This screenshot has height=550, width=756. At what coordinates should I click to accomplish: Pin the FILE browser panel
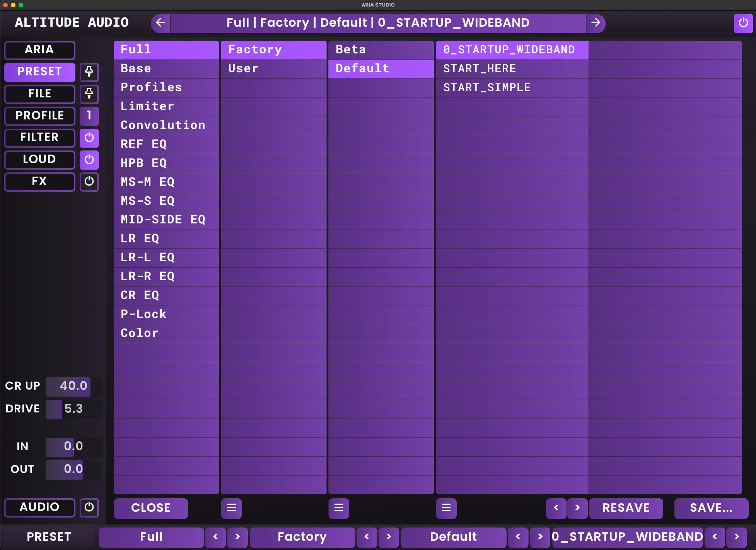(89, 94)
